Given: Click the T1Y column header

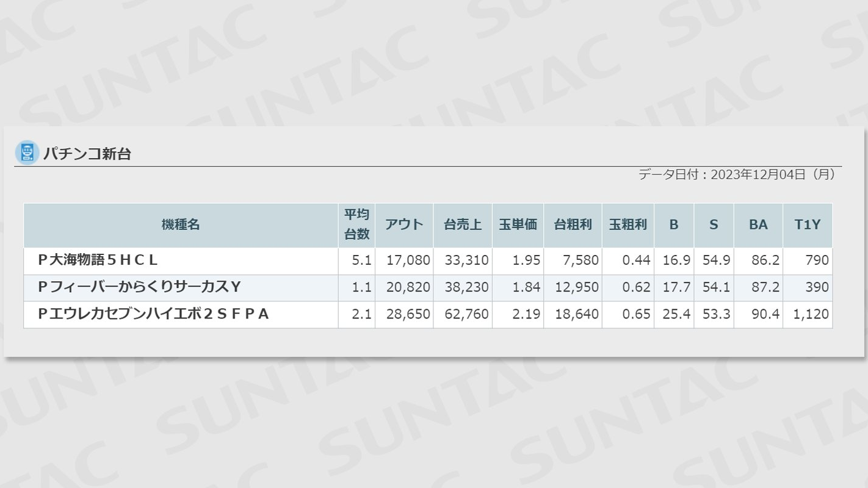Looking at the screenshot, I should [x=807, y=224].
